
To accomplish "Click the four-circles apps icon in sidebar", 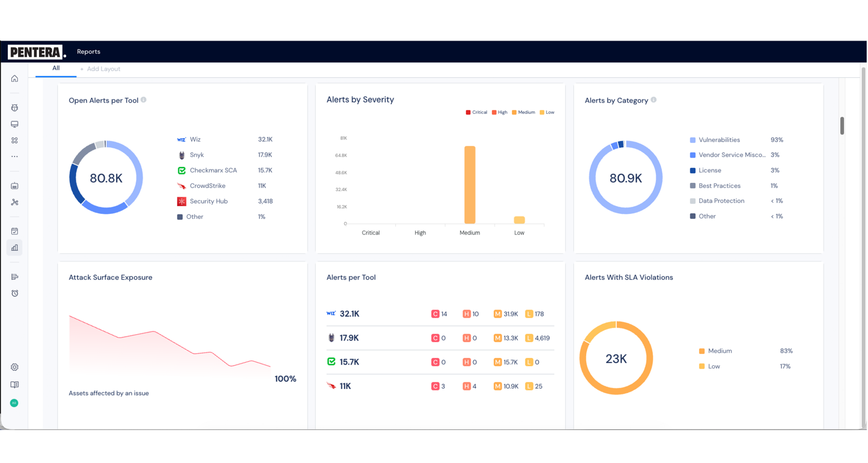I will pyautogui.click(x=15, y=140).
